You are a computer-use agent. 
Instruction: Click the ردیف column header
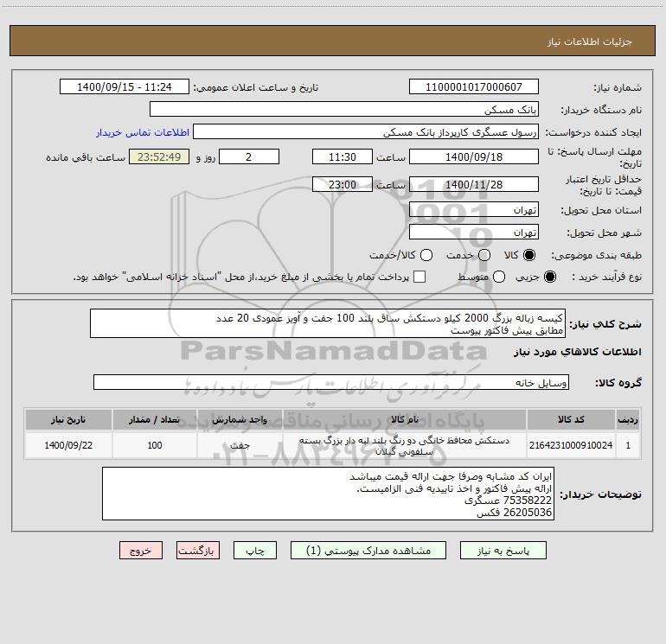point(628,419)
